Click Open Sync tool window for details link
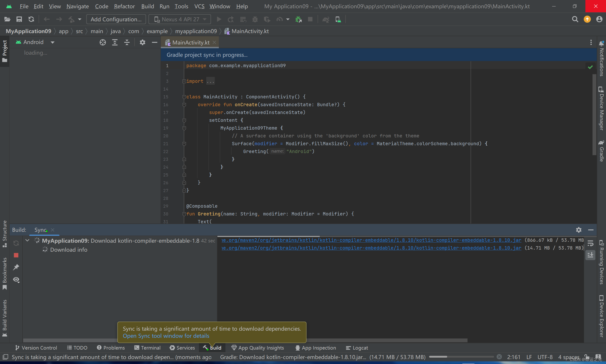This screenshot has height=364, width=606. click(166, 336)
